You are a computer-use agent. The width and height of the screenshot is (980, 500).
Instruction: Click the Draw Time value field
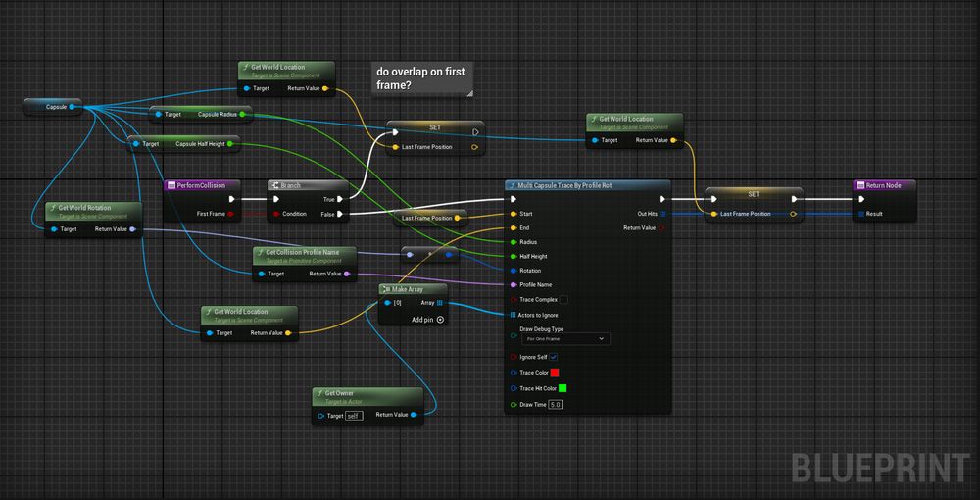[x=556, y=405]
